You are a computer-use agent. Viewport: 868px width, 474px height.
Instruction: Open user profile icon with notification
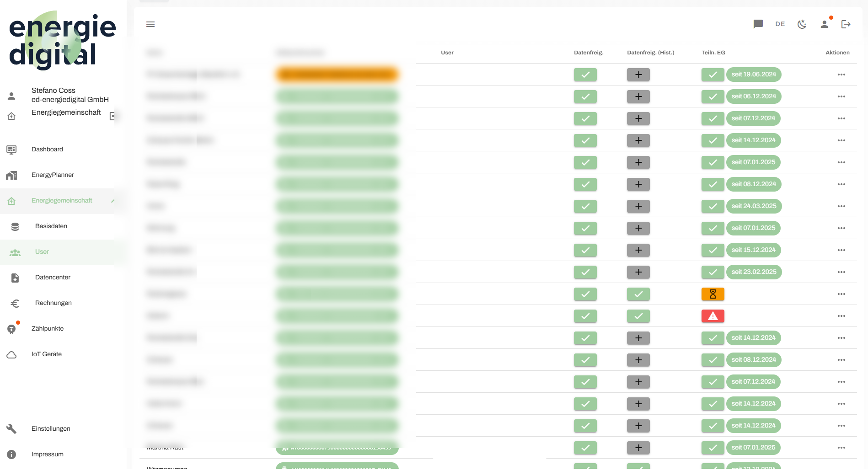click(824, 24)
